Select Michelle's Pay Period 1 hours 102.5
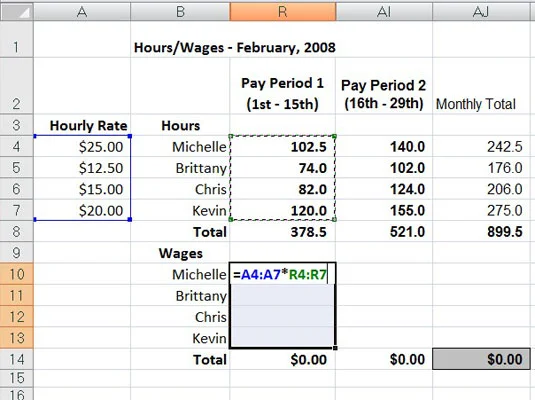Viewport: 535px width, 400px height. (x=283, y=146)
